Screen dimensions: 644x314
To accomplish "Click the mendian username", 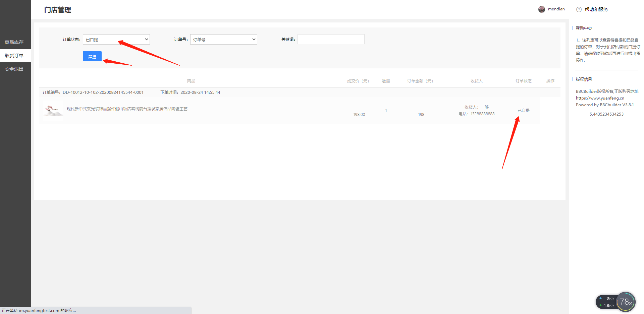I will pos(556,9).
